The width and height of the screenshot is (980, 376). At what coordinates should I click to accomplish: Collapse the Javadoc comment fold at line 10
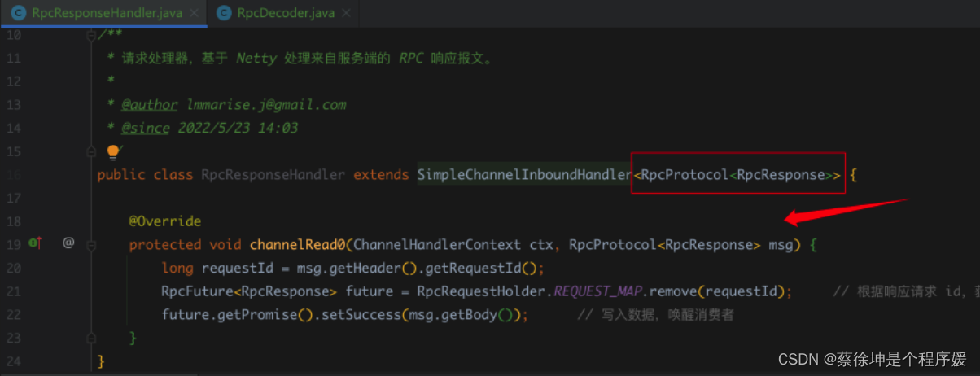coord(91,36)
